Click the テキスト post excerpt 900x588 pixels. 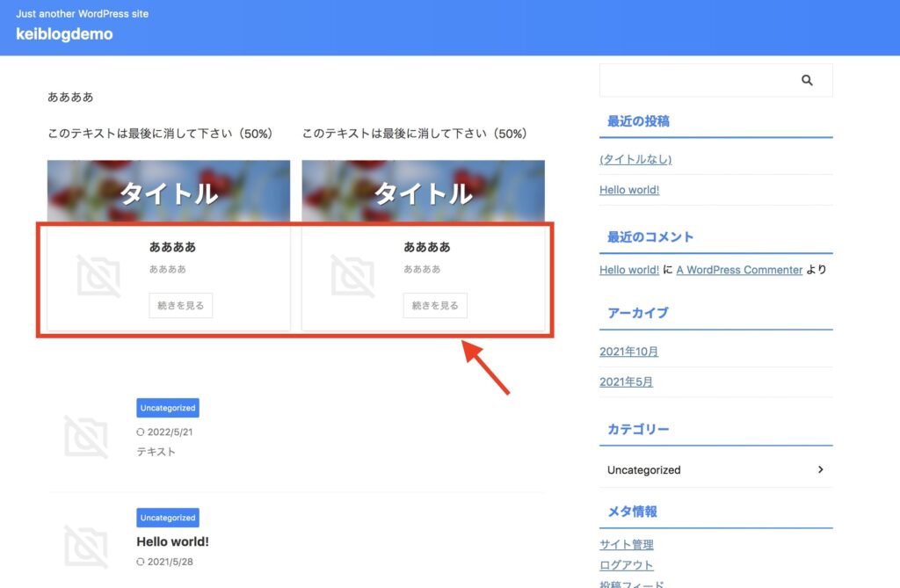[156, 452]
